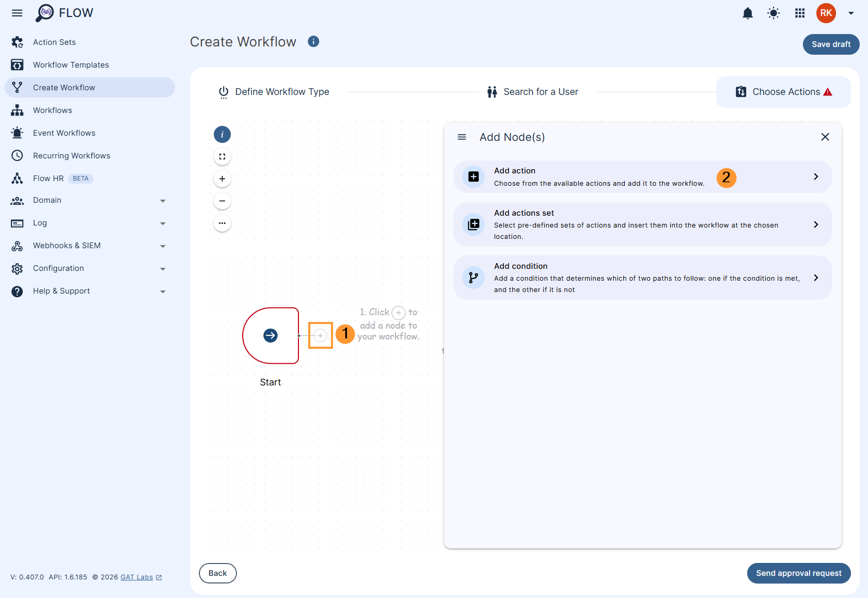868x598 pixels.
Task: Click the notification bell
Action: [x=748, y=13]
